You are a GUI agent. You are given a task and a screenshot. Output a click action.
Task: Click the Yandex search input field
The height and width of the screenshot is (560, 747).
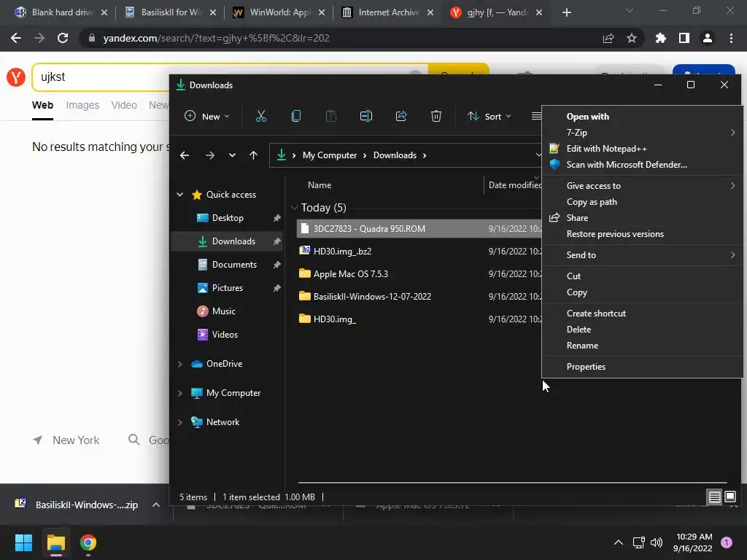tap(102, 77)
